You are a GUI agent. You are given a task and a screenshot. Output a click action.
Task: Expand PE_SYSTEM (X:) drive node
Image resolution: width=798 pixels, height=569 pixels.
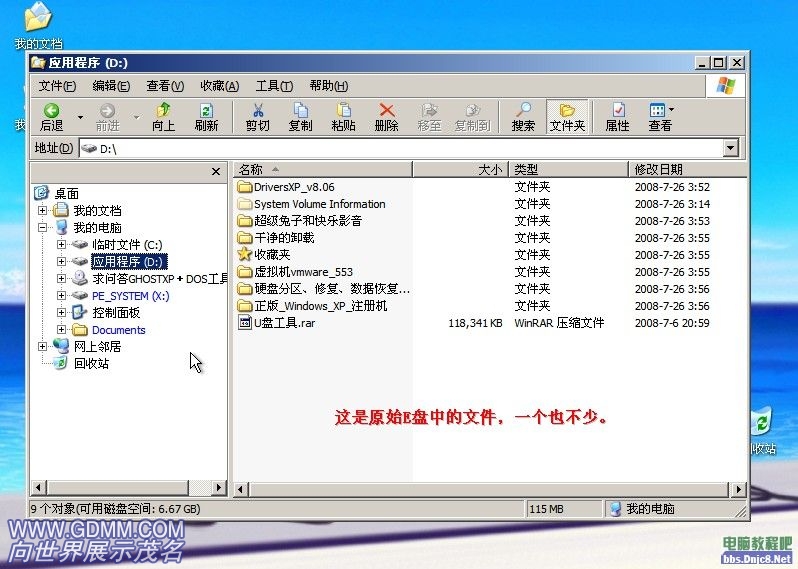click(61, 296)
